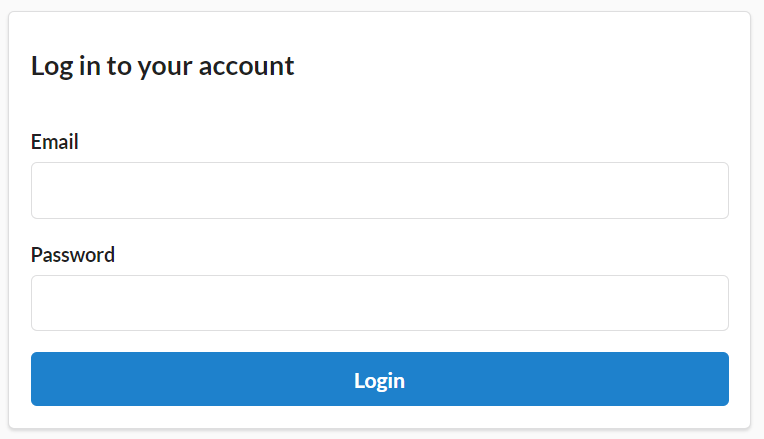Select the text box below Password label
This screenshot has width=764, height=439.
380,303
